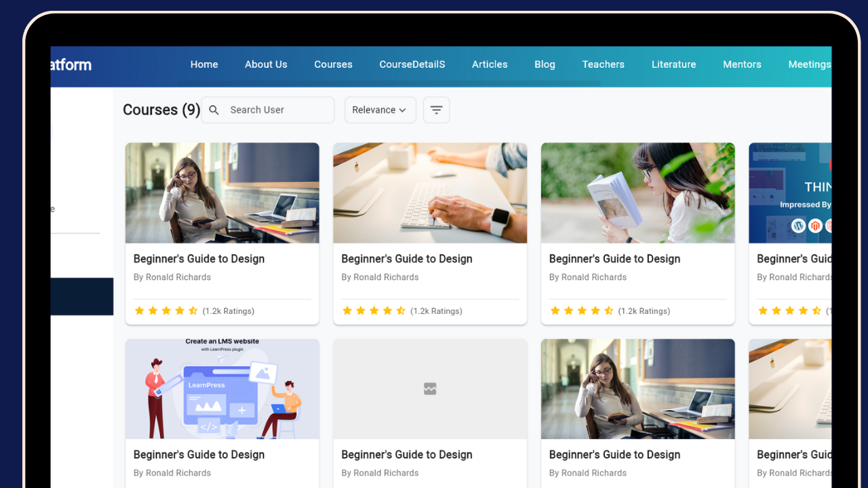The height and width of the screenshot is (488, 868).
Task: Collapse the sort order selector
Action: (380, 109)
